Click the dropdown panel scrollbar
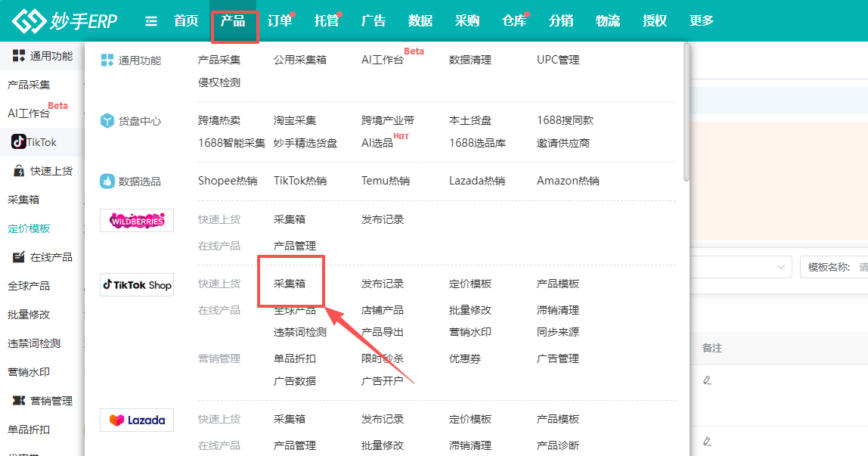Viewport: 868px width, 456px height. 687,113
